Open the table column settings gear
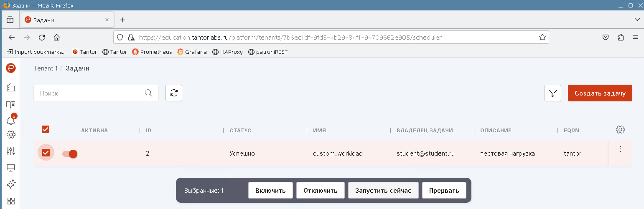 coord(620,130)
